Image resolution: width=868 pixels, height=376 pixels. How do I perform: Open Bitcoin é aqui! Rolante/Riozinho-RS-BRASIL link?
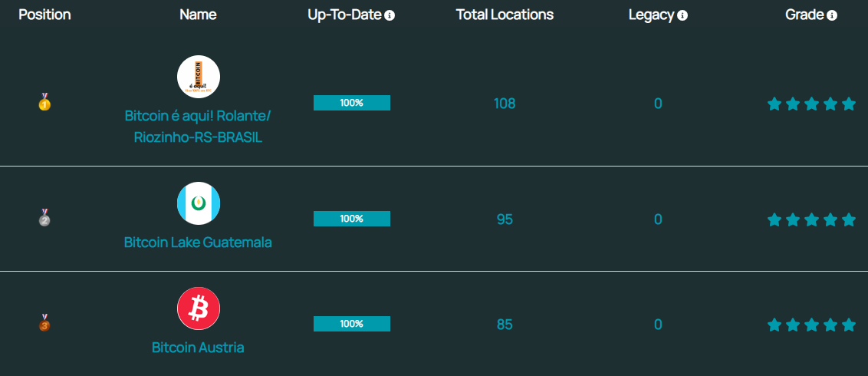[198, 127]
